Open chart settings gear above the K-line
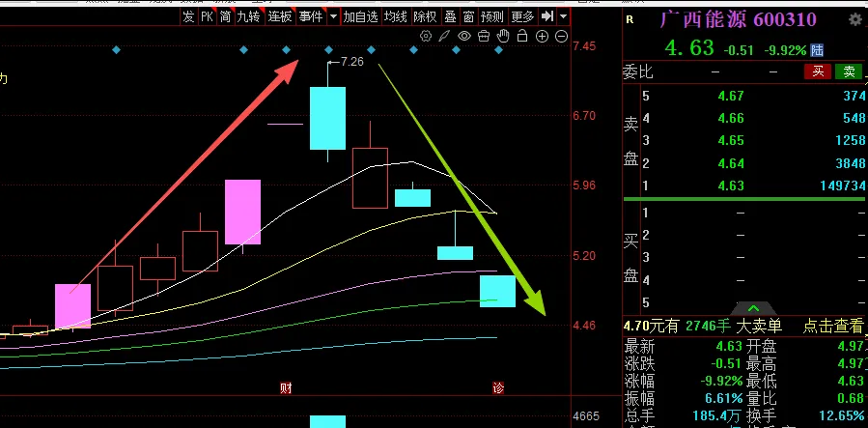Screen dimensions: 868x428 [x=426, y=37]
